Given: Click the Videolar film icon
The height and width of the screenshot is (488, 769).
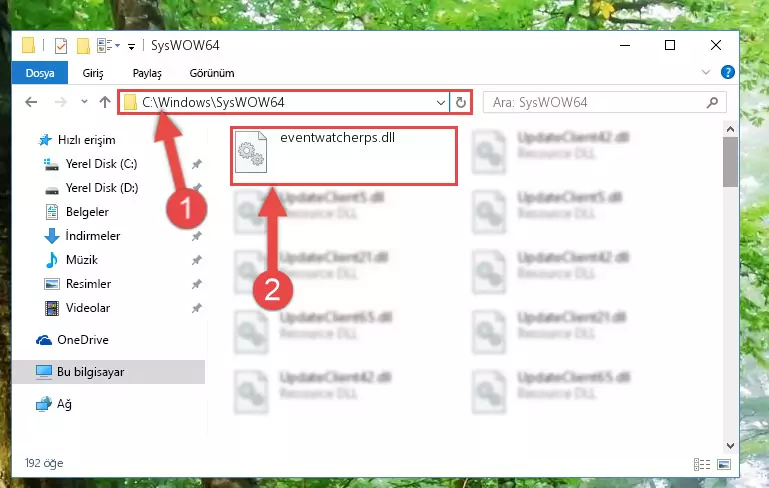Looking at the screenshot, I should (51, 308).
